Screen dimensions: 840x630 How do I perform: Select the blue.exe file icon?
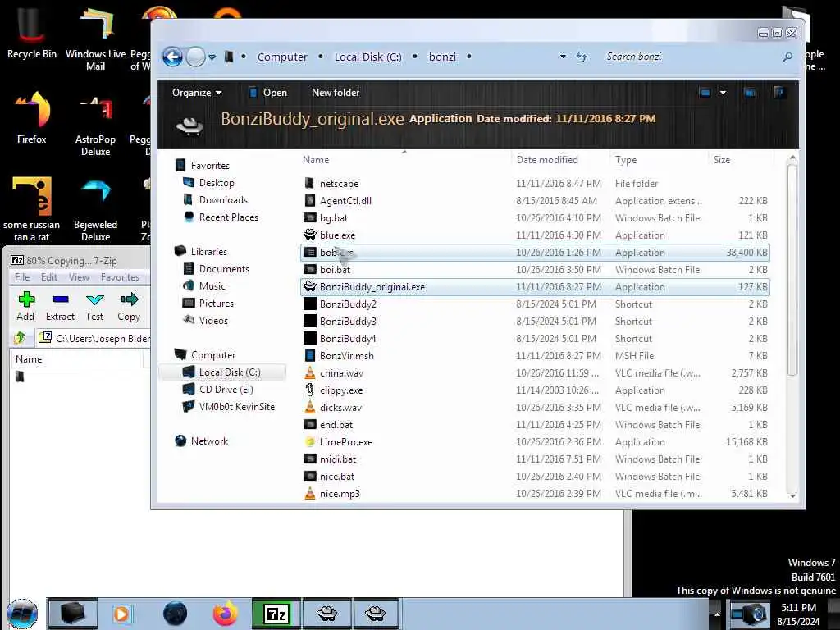click(x=309, y=235)
